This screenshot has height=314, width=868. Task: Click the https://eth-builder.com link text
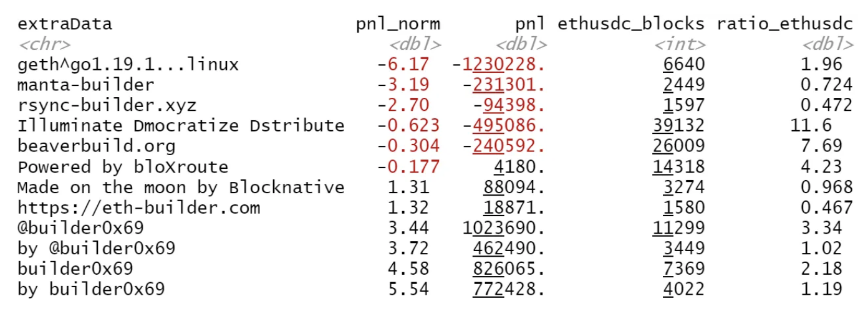pos(138,207)
